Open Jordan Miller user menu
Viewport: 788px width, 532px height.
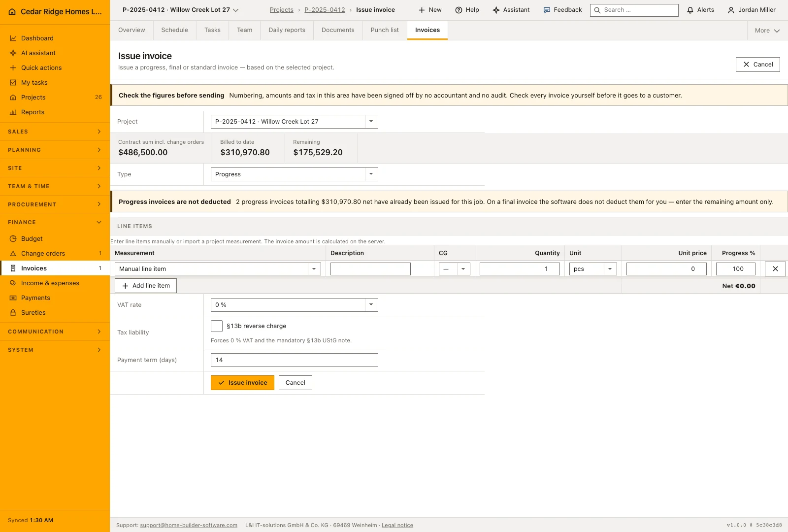point(752,10)
